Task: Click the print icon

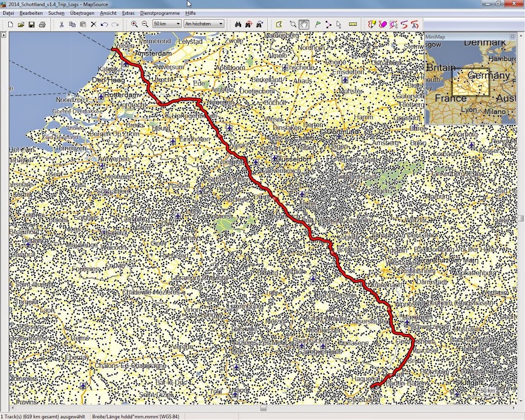Action: pyautogui.click(x=42, y=24)
